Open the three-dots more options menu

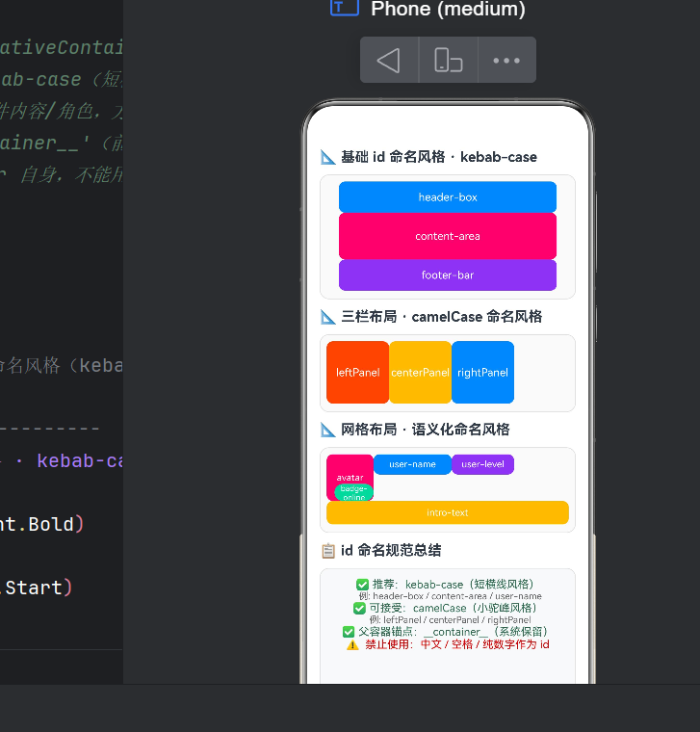point(506,61)
